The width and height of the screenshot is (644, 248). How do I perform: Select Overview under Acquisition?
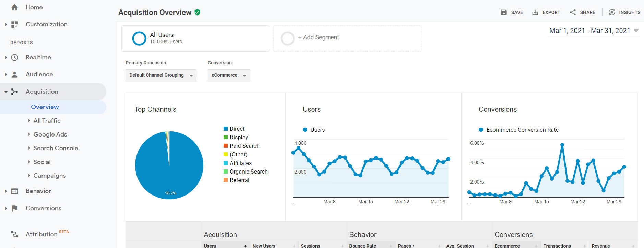[45, 107]
